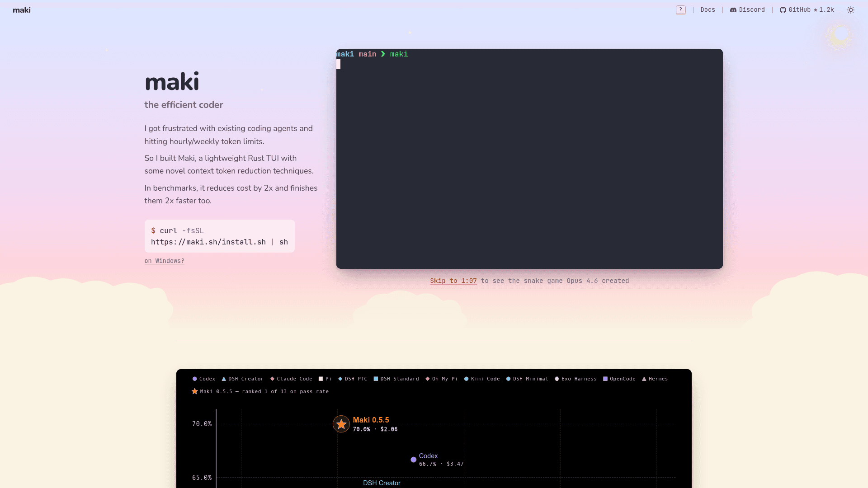Click the terminal demo player
Image resolution: width=868 pixels, height=488 pixels.
coord(529,159)
